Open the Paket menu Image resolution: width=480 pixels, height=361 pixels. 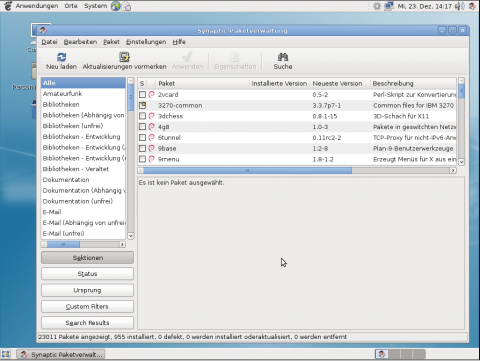(111, 42)
